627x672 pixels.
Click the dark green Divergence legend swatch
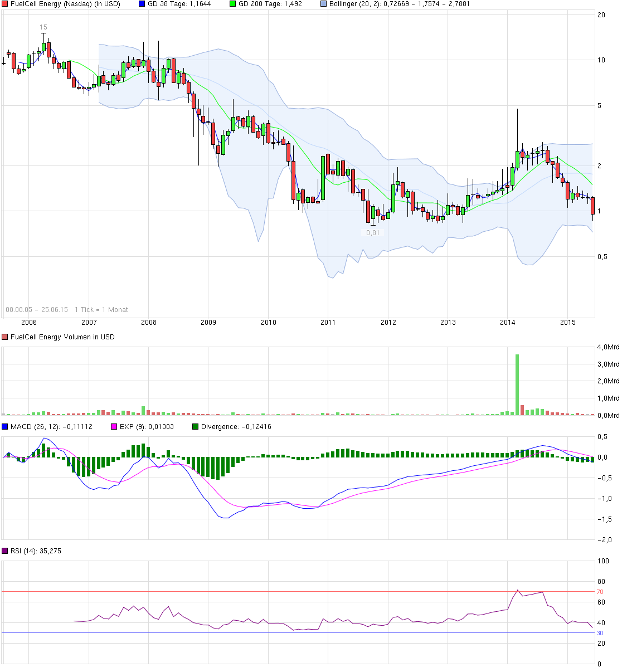[195, 427]
